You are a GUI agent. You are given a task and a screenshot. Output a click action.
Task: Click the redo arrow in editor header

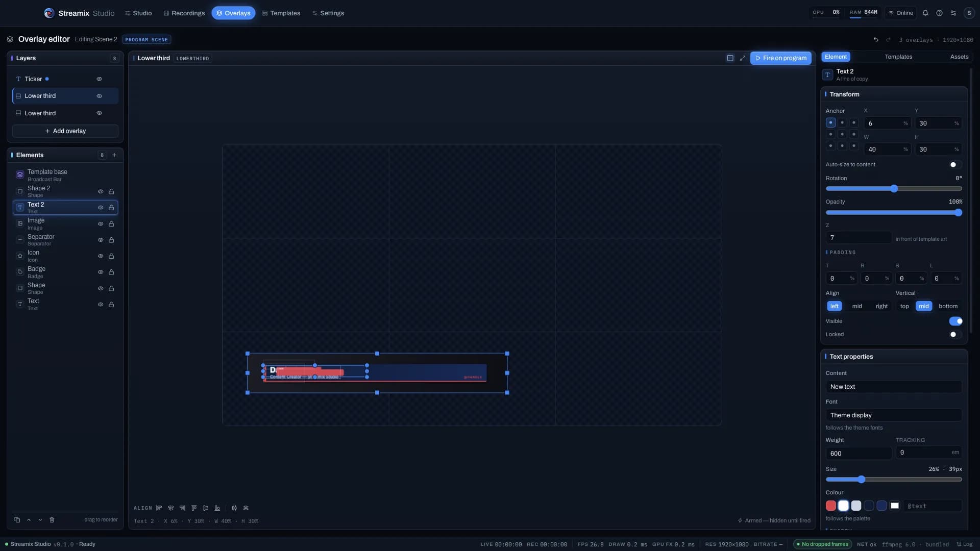(888, 40)
